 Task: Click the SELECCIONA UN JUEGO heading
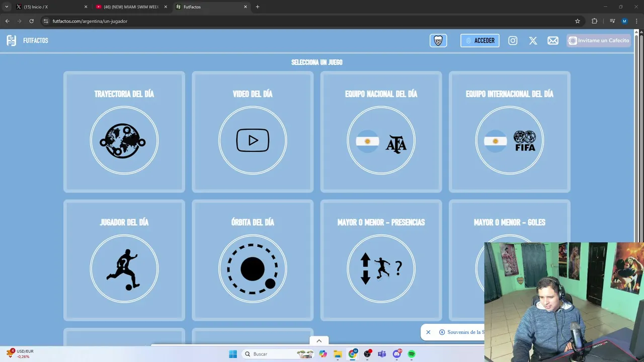pos(317,62)
